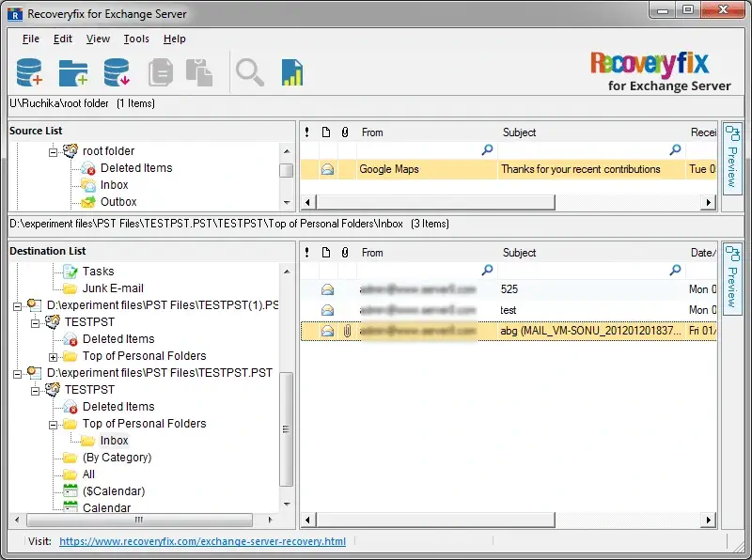Sort source list by Subject column header
The image size is (752, 560).
tap(519, 132)
